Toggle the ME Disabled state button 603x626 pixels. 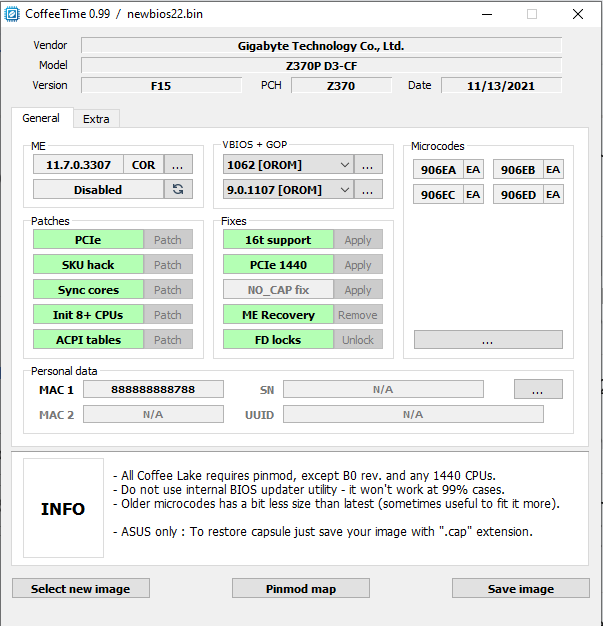[x=98, y=189]
